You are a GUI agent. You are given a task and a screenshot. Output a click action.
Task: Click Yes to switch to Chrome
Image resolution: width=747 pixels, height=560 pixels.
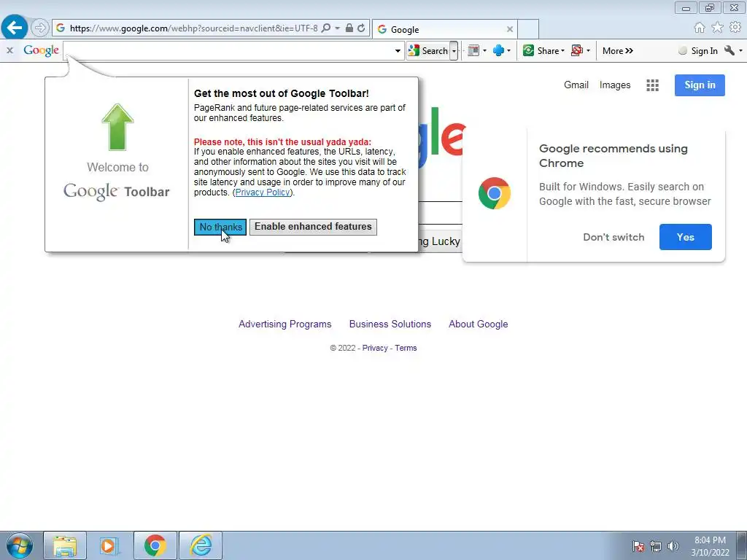point(686,237)
